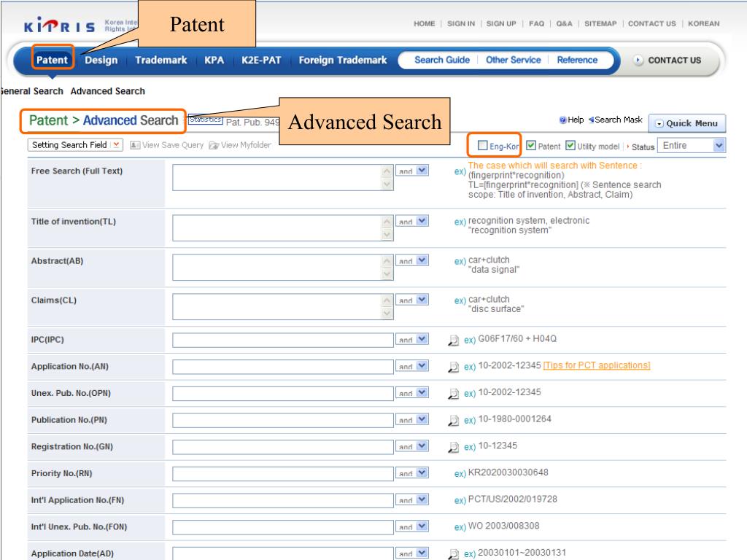747x560 pixels.
Task: Open the Priority No.(RN) operator dropdown
Action: click(x=412, y=472)
